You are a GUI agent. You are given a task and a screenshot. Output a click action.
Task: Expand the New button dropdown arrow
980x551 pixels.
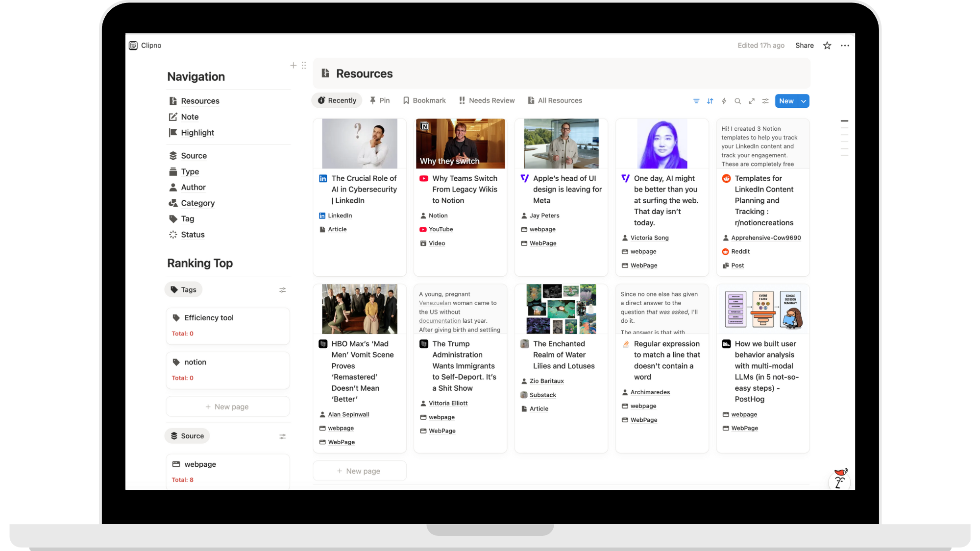804,101
